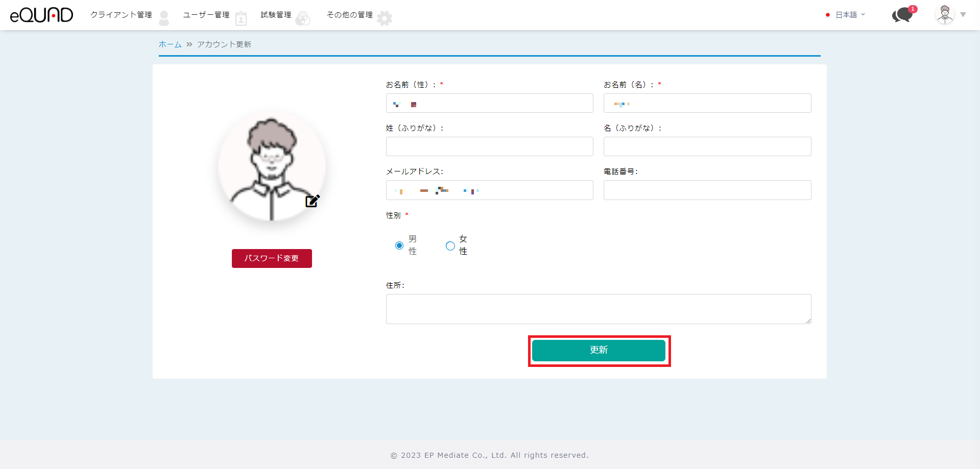The image size is (980, 469).
Task: Go to ホーム breadcrumb link
Action: pyautogui.click(x=170, y=44)
